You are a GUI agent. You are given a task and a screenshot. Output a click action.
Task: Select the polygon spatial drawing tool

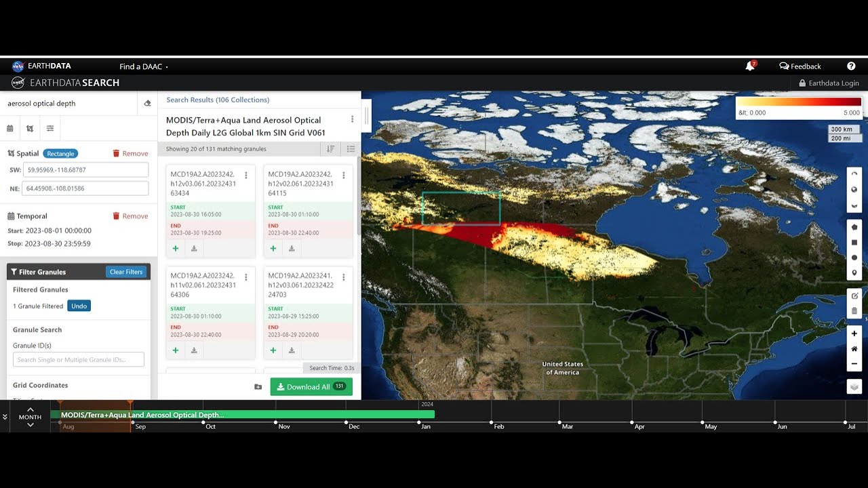(854, 227)
